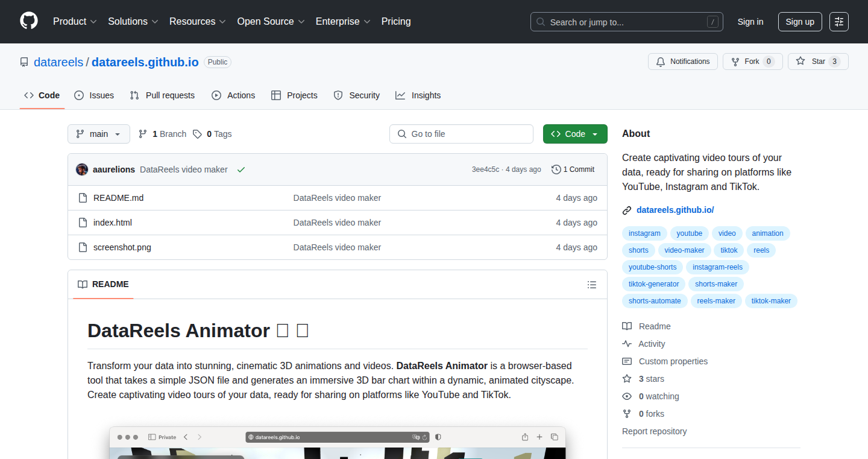Viewport: 868px width, 459px height.
Task: Focus the Search or jump to field
Action: pos(627,22)
